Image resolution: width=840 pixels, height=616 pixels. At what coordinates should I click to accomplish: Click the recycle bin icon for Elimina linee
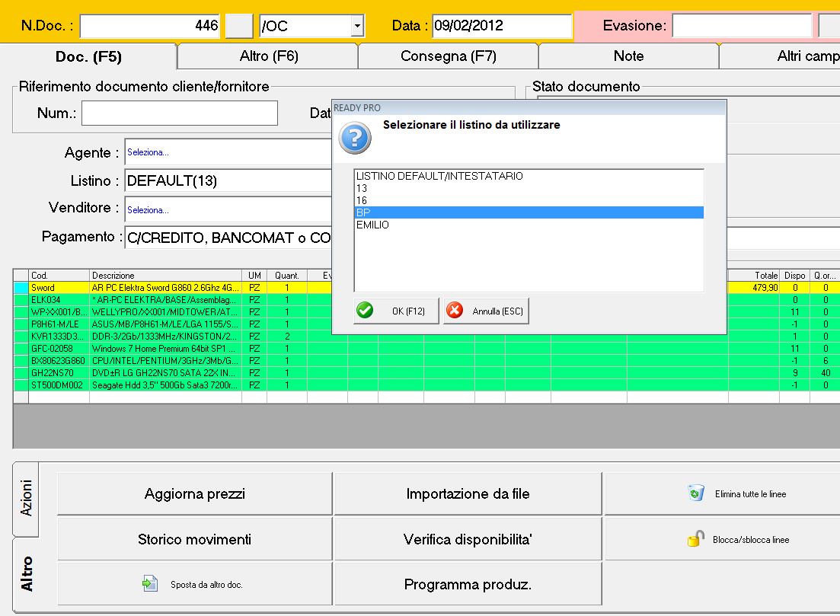(x=695, y=493)
